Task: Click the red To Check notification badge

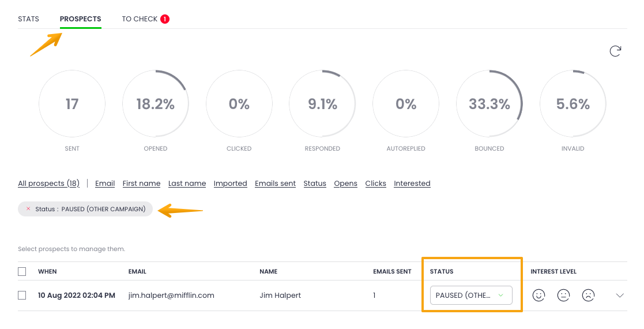Action: [x=164, y=19]
